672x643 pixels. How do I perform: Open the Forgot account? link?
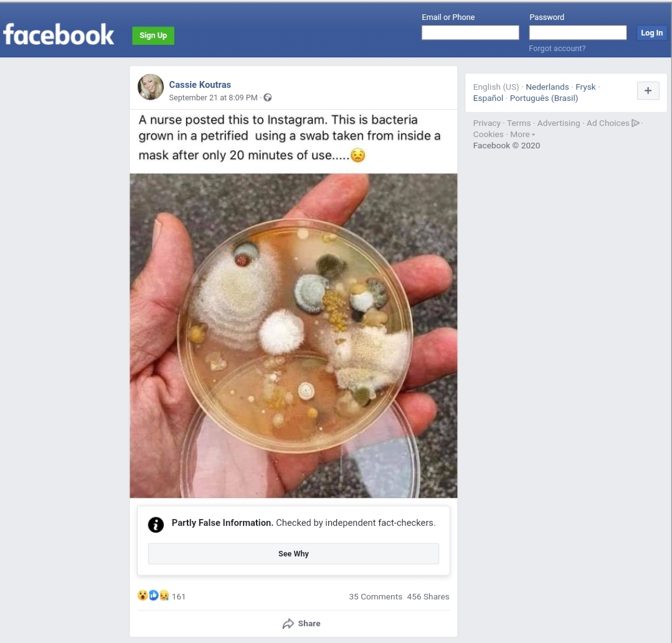[x=557, y=49]
